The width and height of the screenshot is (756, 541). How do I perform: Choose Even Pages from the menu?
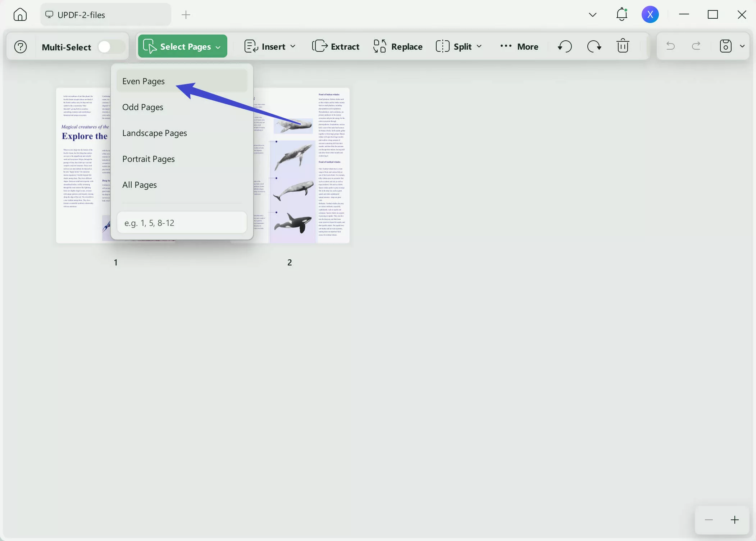(x=143, y=81)
